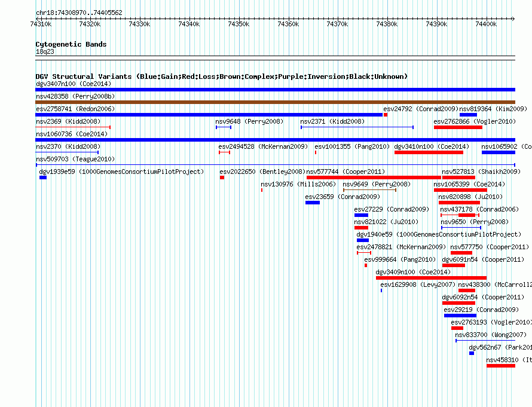Click the nsv1060736 (Coe2014) blue bar
The image size is (532, 407).
click(275, 140)
